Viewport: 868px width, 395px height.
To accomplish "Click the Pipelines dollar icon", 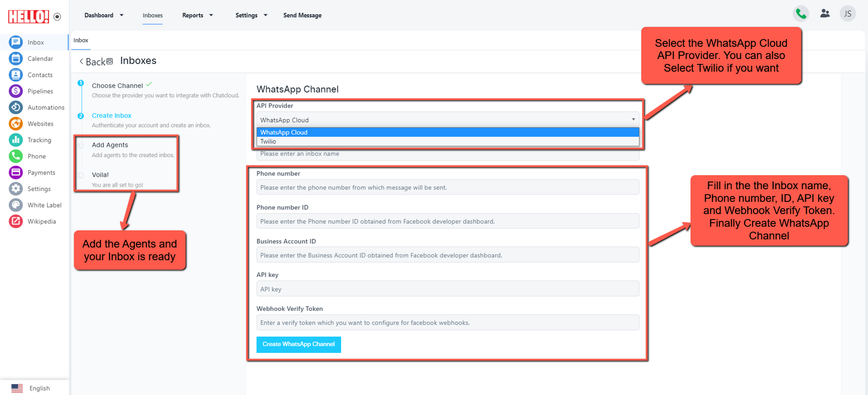I will (x=16, y=91).
